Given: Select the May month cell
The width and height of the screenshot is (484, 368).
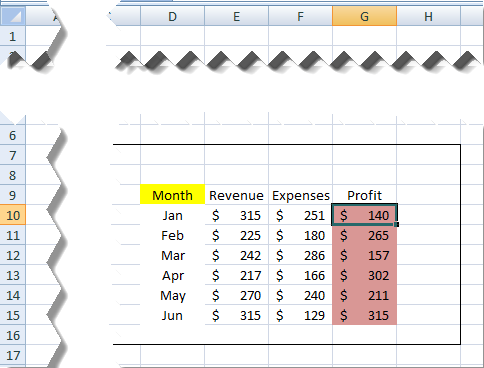Looking at the screenshot, I should [172, 295].
